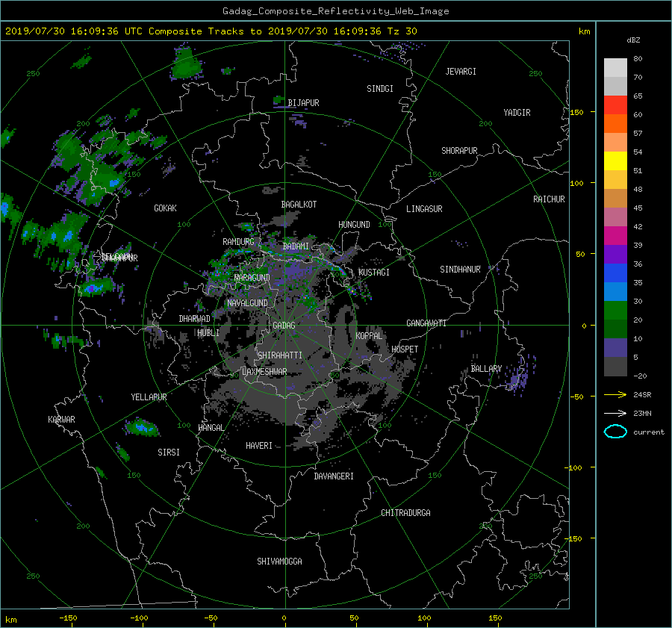
Task: Click the HAVERI city label
Action: tap(259, 446)
